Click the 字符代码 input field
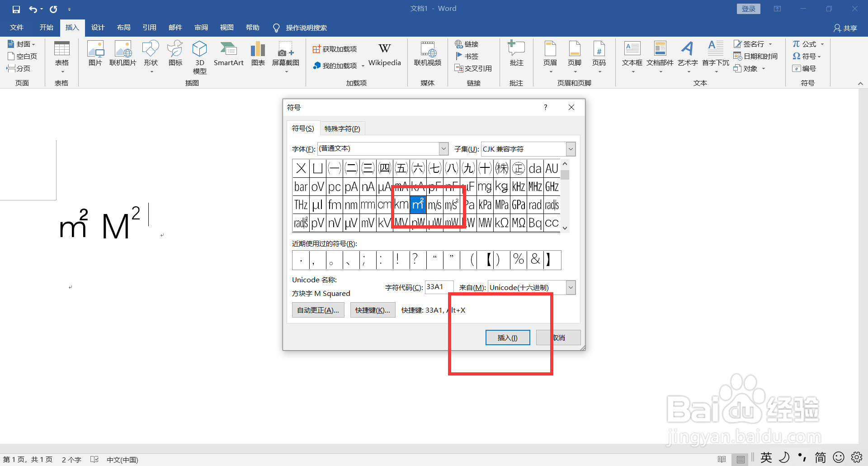Viewport: 868px width, 466px height. pos(439,287)
